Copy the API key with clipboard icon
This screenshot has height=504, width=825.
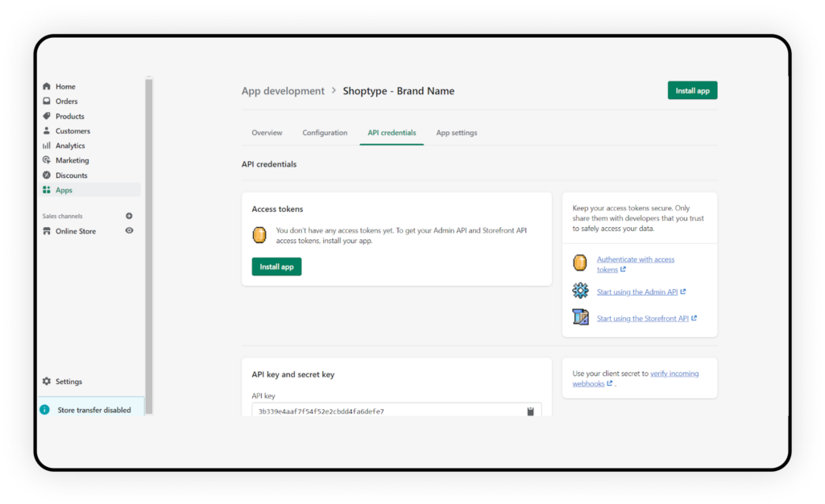click(530, 411)
